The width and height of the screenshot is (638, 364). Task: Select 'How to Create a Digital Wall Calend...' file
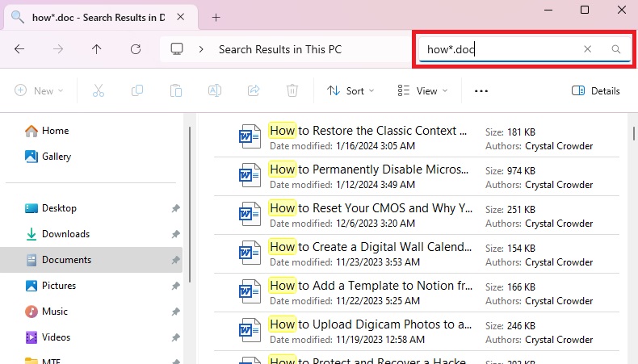click(x=417, y=253)
